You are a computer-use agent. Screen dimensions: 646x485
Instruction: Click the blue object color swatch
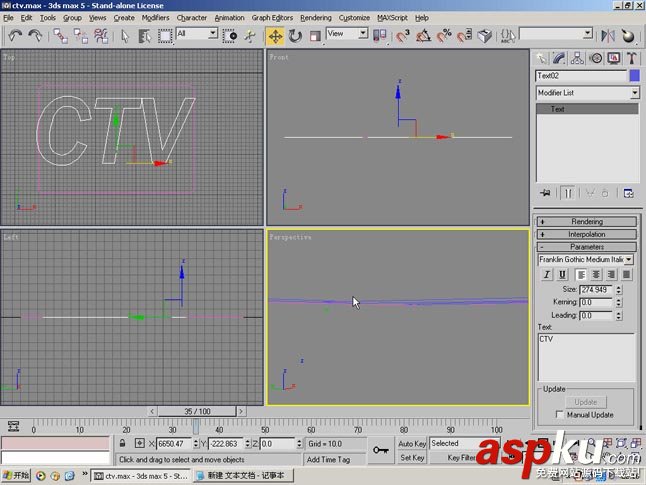coord(634,76)
